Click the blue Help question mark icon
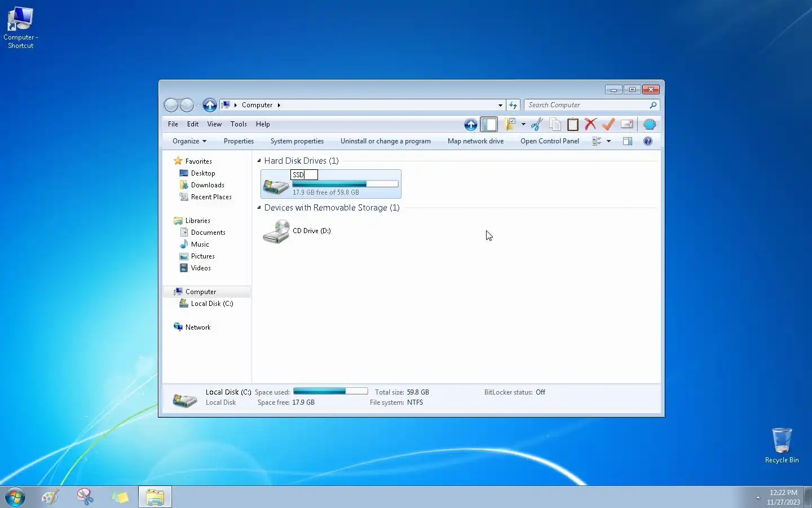Viewport: 812px width, 508px height. tap(648, 141)
